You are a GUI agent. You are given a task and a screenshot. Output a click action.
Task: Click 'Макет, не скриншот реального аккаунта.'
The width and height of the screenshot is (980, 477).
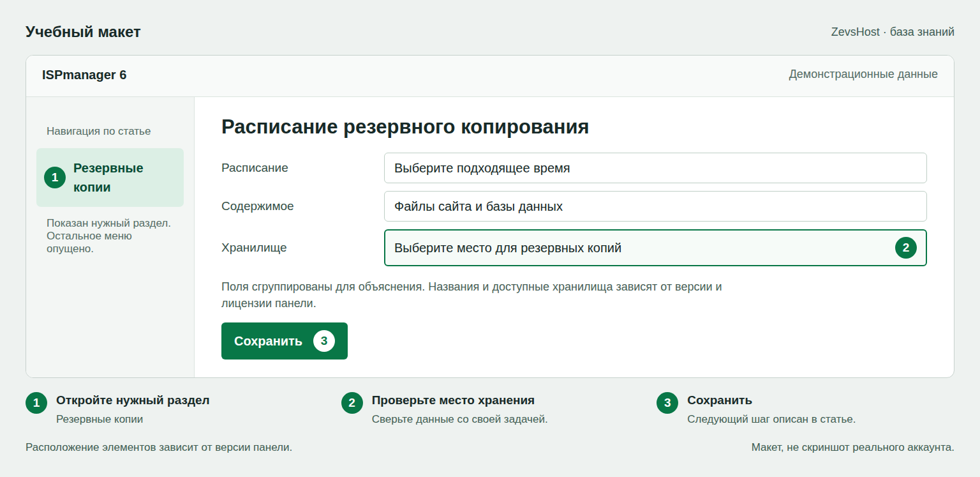coord(853,448)
